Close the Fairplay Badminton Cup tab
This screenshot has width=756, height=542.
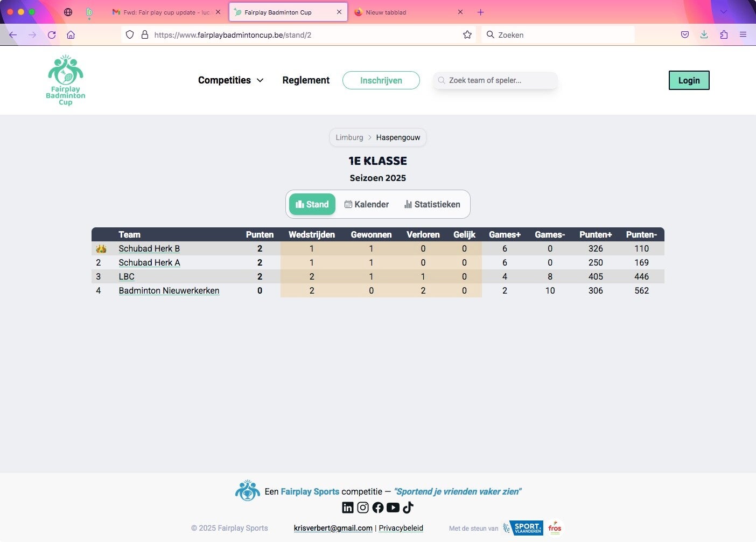pyautogui.click(x=339, y=12)
